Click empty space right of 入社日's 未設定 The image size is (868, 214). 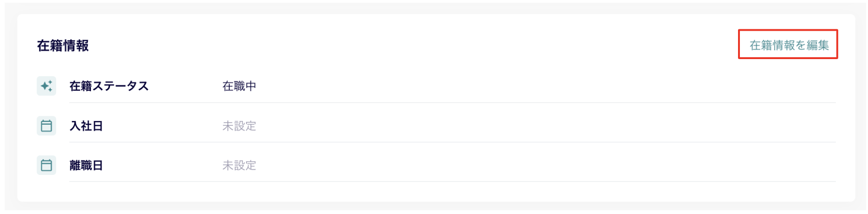[545, 126]
